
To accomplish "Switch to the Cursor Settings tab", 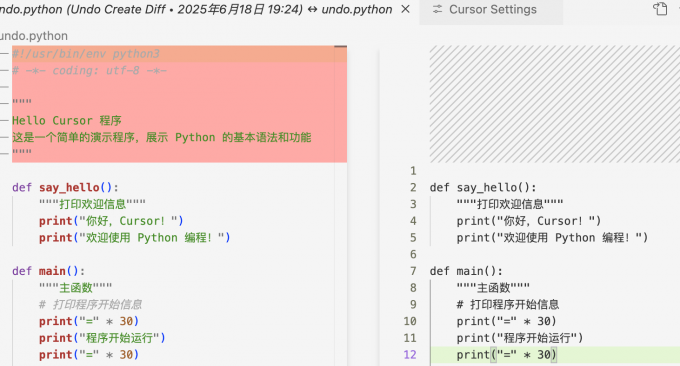I will click(491, 10).
